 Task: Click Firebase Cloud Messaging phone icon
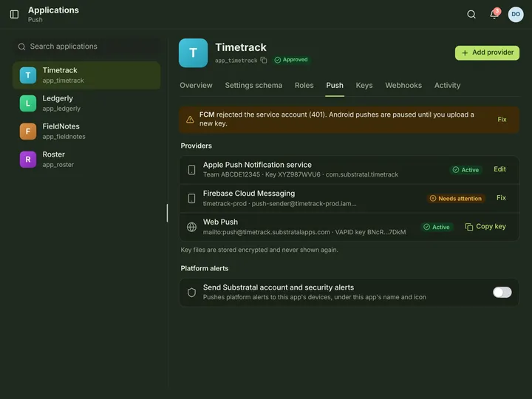191,199
